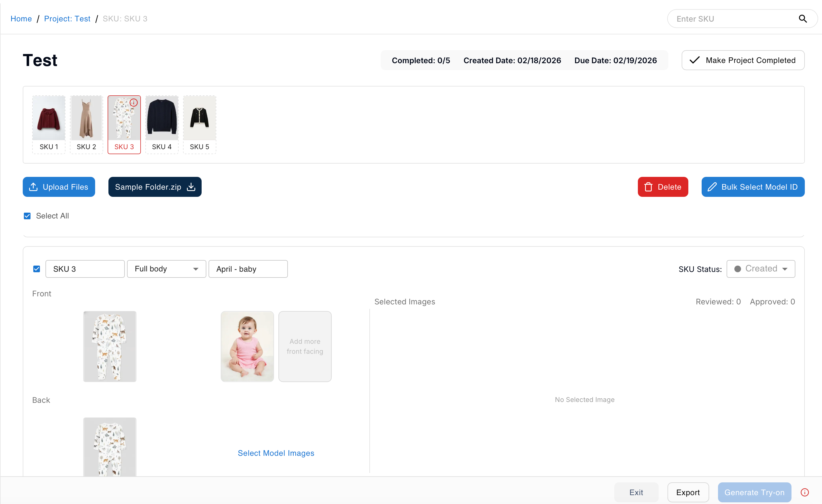Toggle the SKU 3 row checkbox

[x=37, y=269]
